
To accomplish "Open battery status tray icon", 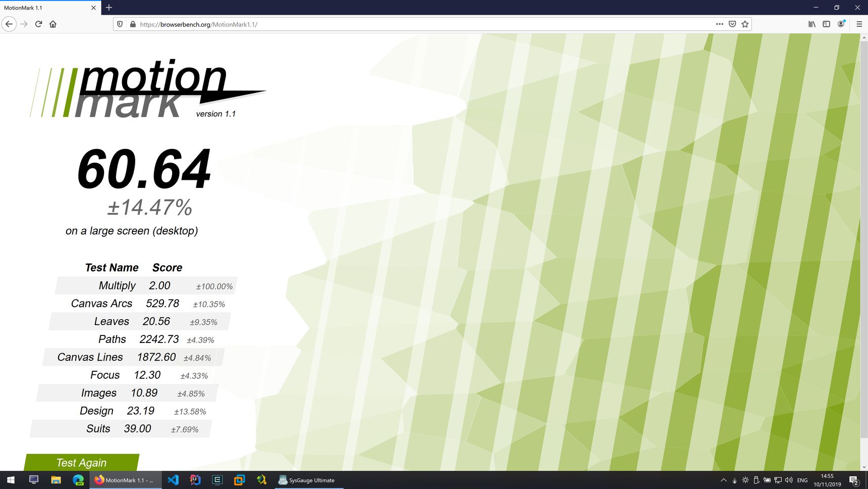I will point(767,480).
